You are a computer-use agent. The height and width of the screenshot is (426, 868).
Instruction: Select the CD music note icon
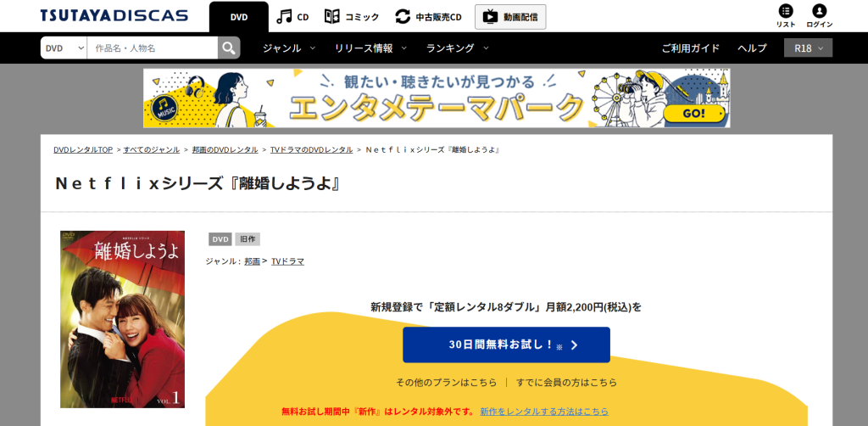[x=284, y=17]
